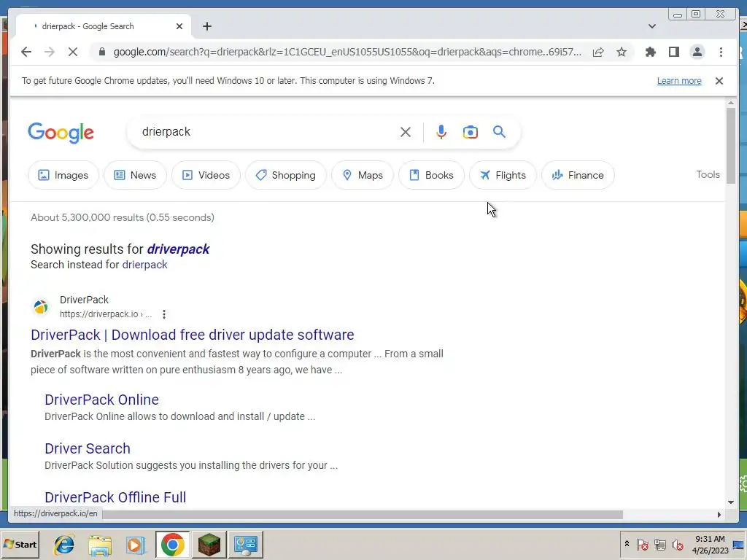The height and width of the screenshot is (560, 747).
Task: Open the control panel taskbar icon
Action: pyautogui.click(x=246, y=545)
